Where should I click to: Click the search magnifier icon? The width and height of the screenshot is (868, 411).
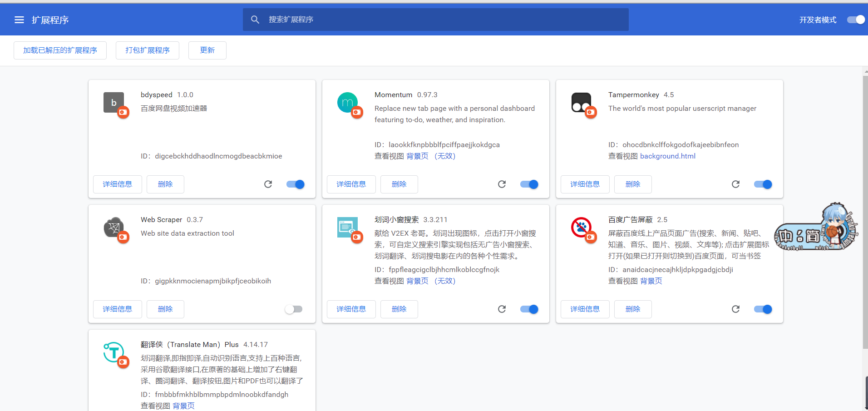point(255,20)
